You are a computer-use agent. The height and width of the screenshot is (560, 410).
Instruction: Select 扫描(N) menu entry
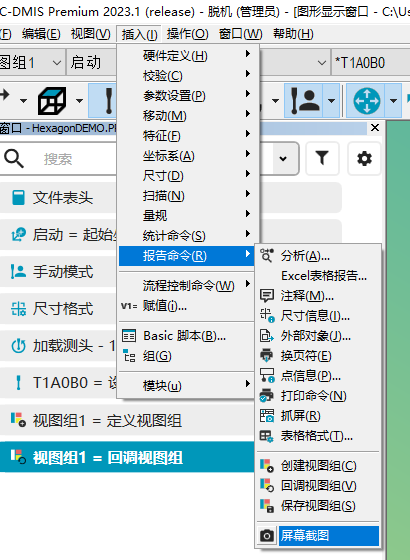pyautogui.click(x=189, y=196)
